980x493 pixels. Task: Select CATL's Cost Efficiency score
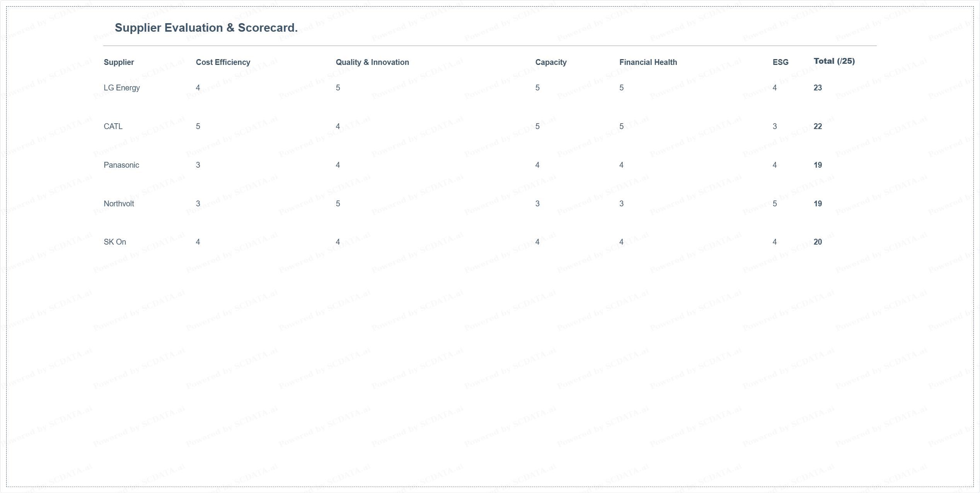tap(198, 126)
